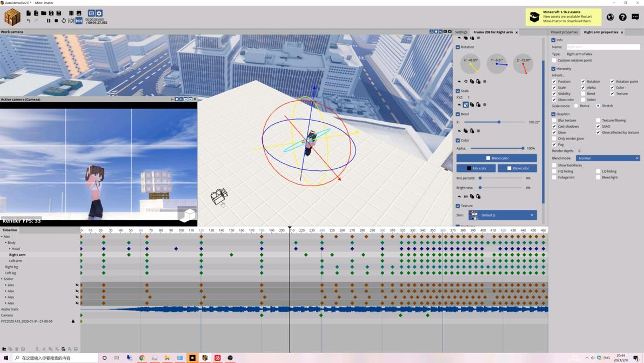The width and height of the screenshot is (644, 363).
Task: Collapse the Body tree item in the timeline
Action: click(x=6, y=243)
